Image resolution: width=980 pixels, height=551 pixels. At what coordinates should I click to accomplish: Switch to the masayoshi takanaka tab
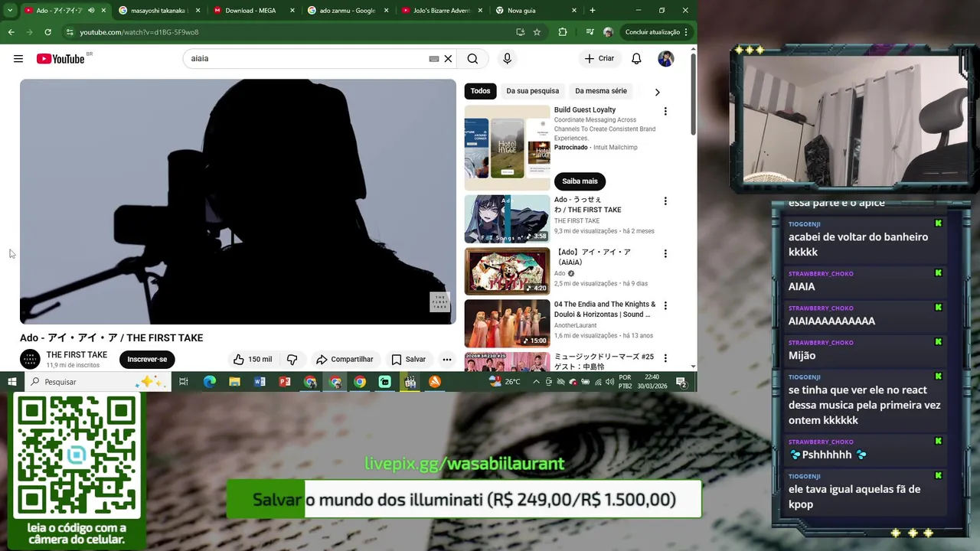pos(158,11)
